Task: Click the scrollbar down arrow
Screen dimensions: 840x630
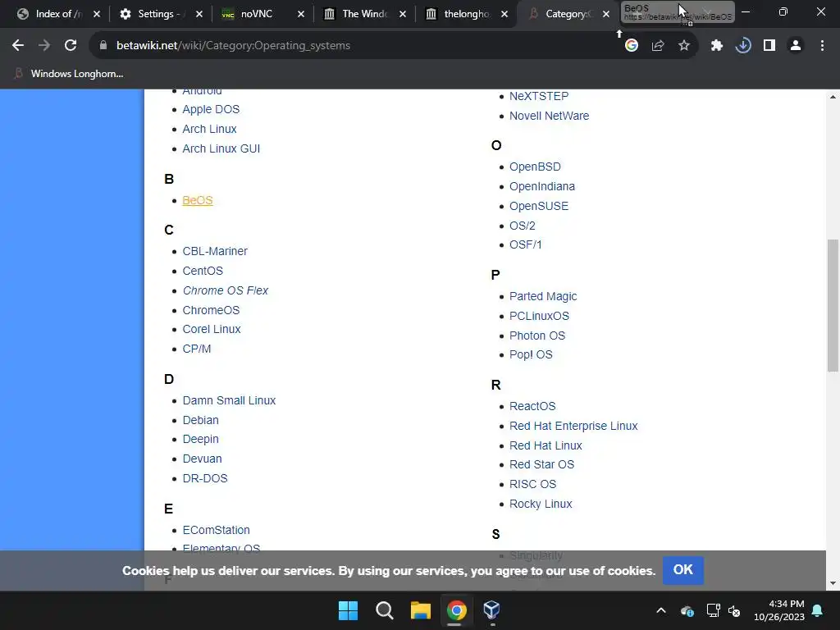Action: tap(833, 583)
